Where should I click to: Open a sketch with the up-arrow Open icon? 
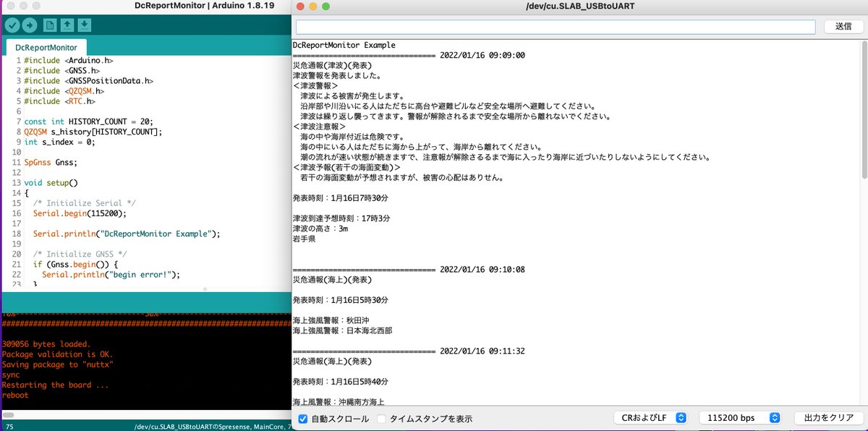tap(67, 25)
